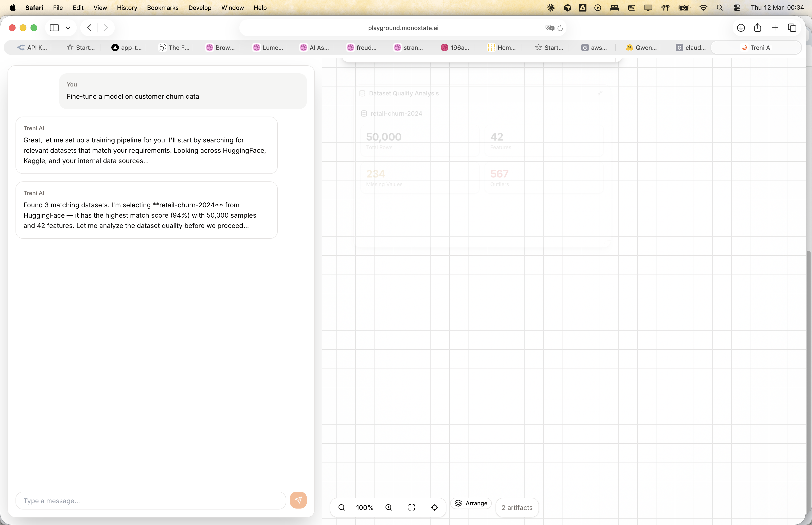The image size is (812, 525).
Task: Click the 100% zoom level indicator
Action: [365, 508]
